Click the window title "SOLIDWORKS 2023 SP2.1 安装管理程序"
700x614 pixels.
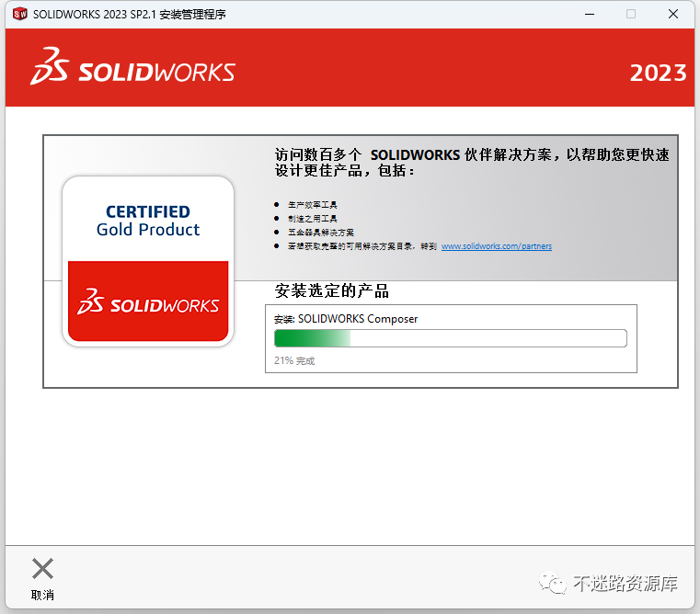tap(130, 15)
